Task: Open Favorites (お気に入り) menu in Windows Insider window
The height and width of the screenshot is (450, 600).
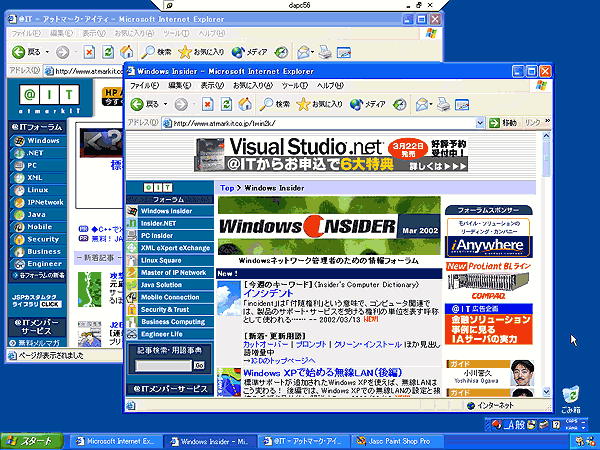Action: (253, 86)
